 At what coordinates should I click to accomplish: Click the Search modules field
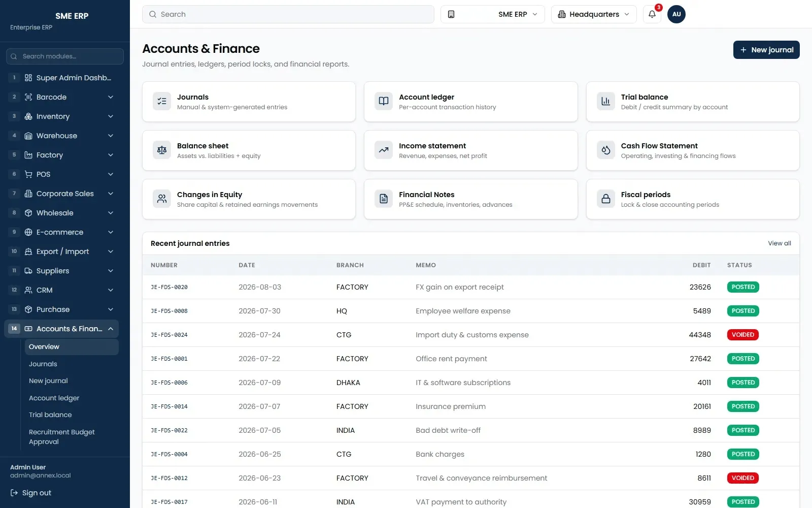[65, 56]
